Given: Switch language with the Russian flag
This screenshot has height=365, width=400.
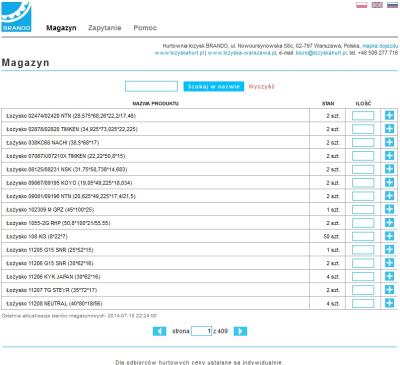Looking at the screenshot, I should (392, 5).
